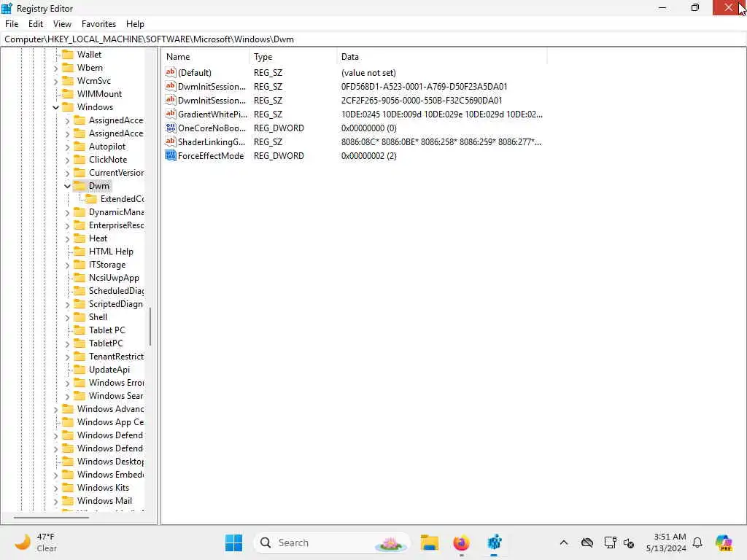Click the tree pane horizontal scrollbar thumb
The image size is (747, 560).
pos(51,517)
